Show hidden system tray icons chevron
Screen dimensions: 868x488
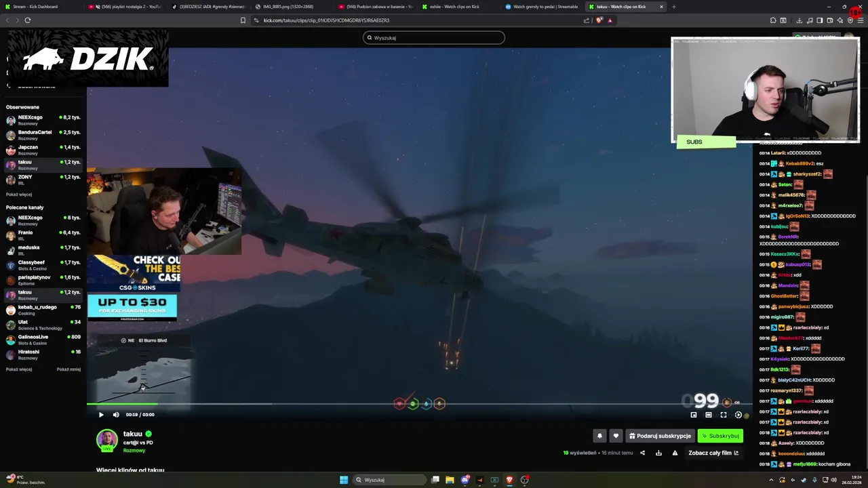(x=771, y=480)
